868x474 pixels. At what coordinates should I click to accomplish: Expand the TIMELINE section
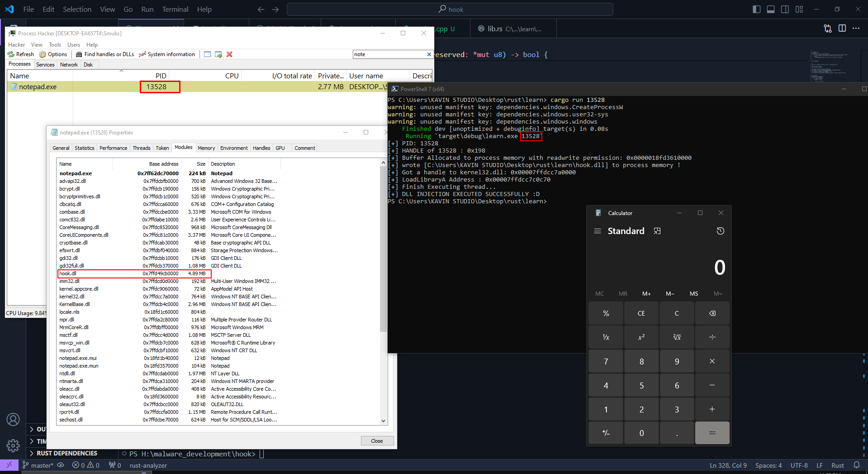click(x=37, y=441)
